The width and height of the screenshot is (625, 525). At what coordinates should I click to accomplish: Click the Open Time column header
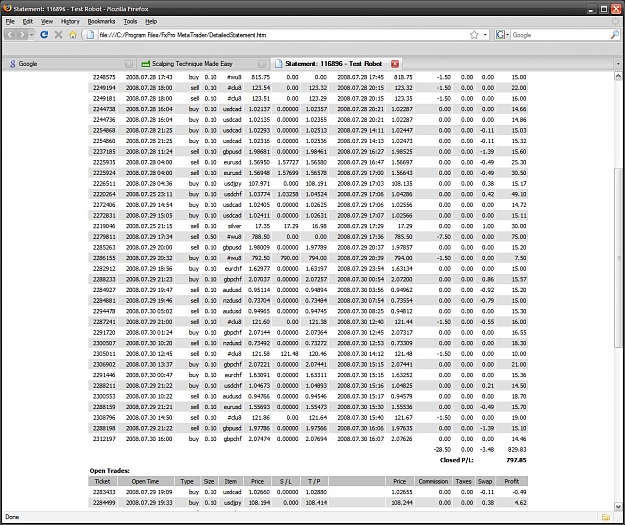[x=145, y=481]
